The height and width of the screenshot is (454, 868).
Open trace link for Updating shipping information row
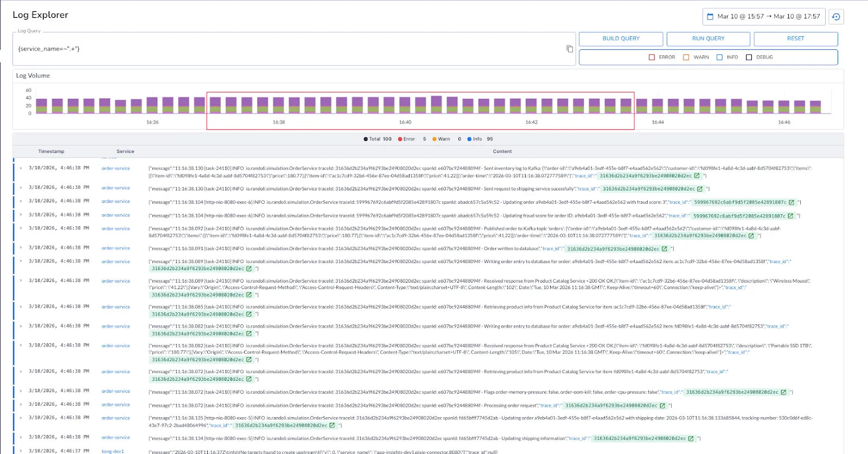pos(691,439)
